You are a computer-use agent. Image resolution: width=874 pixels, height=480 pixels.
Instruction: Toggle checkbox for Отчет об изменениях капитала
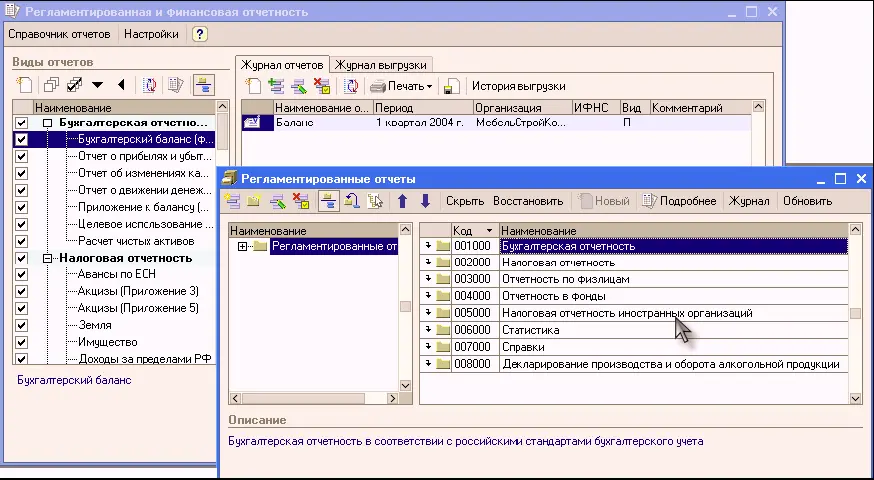pyautogui.click(x=21, y=173)
